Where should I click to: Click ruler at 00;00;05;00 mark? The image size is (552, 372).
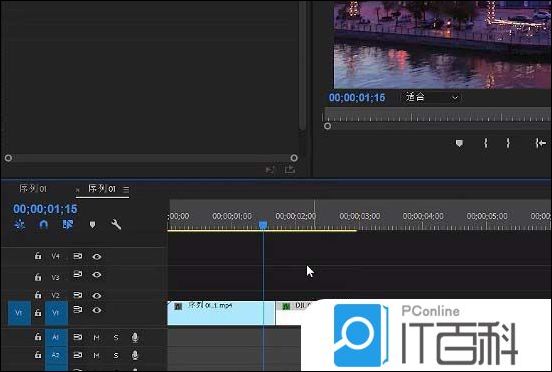[x=487, y=216]
